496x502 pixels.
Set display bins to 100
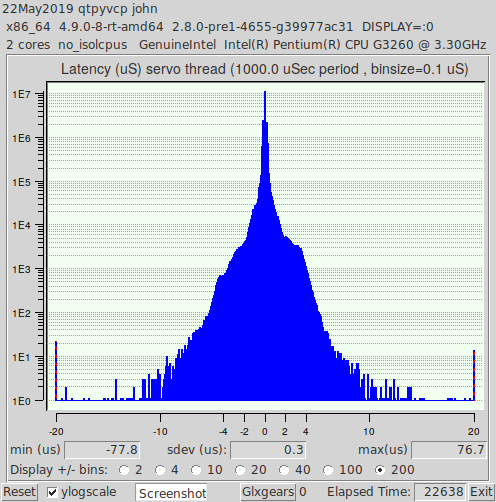point(328,470)
